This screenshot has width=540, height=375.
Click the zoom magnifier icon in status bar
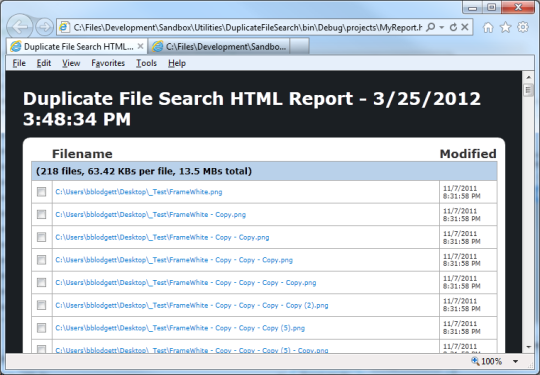pyautogui.click(x=475, y=361)
